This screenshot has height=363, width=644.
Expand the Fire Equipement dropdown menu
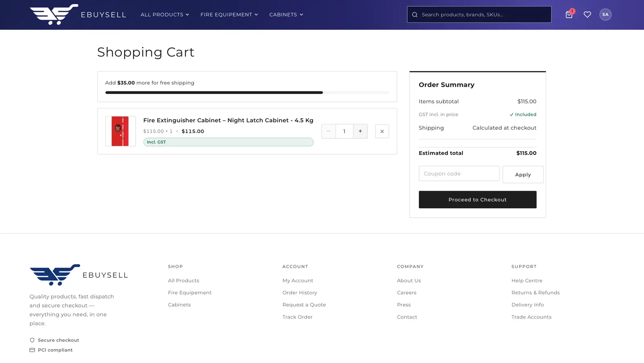pos(229,14)
